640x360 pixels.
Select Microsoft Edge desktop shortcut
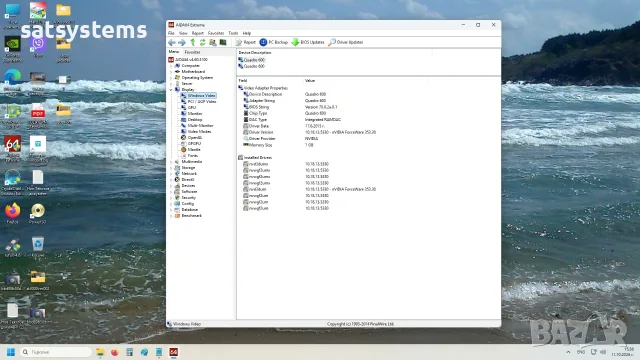12,82
